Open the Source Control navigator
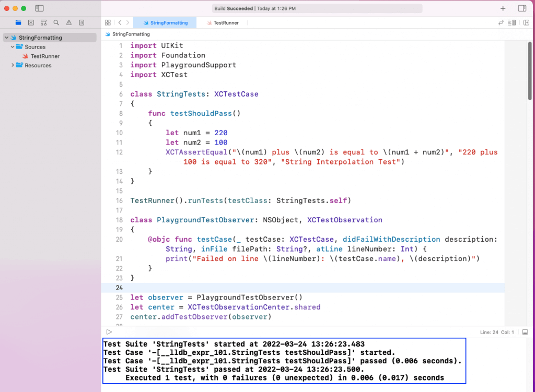535x392 pixels. [31, 22]
